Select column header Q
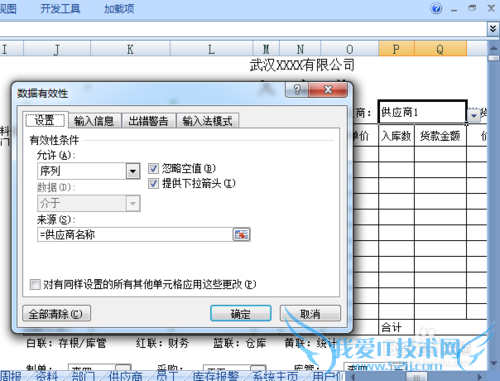The width and height of the screenshot is (500, 381). (x=440, y=49)
